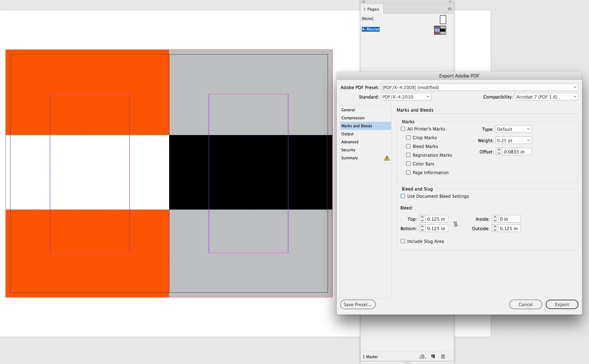Toggle Use Document Bleed Settings
589x364 pixels.
coord(403,196)
